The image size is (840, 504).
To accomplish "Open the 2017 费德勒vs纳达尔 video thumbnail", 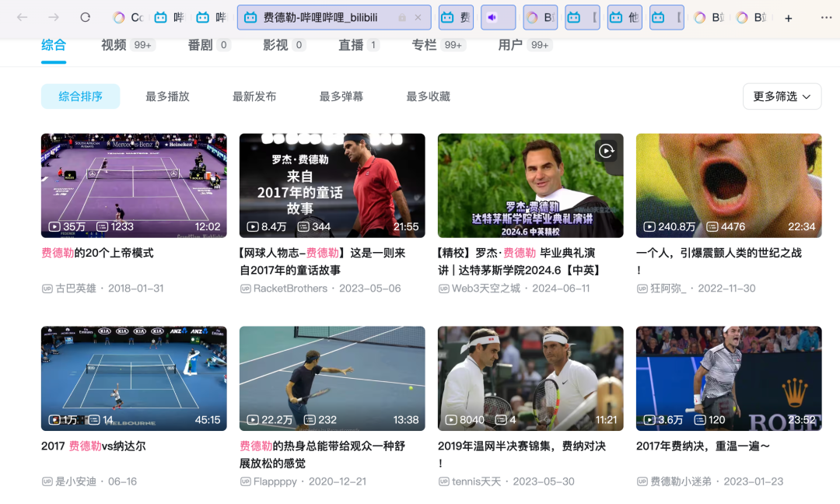I will point(134,378).
